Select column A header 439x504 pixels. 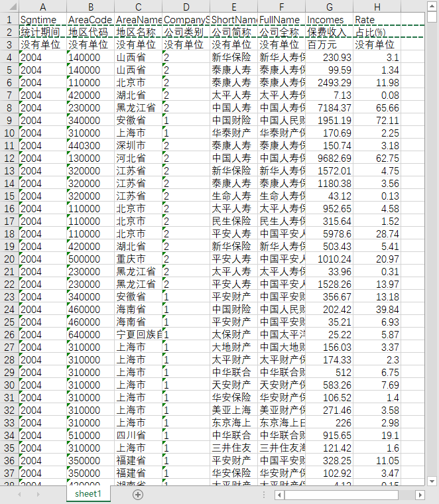[42, 7]
